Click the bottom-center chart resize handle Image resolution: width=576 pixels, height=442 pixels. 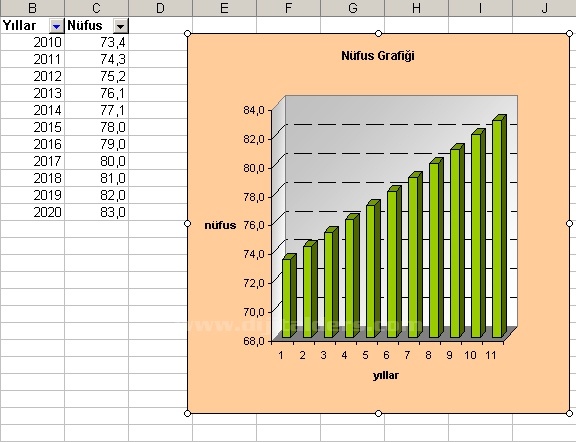point(378,413)
